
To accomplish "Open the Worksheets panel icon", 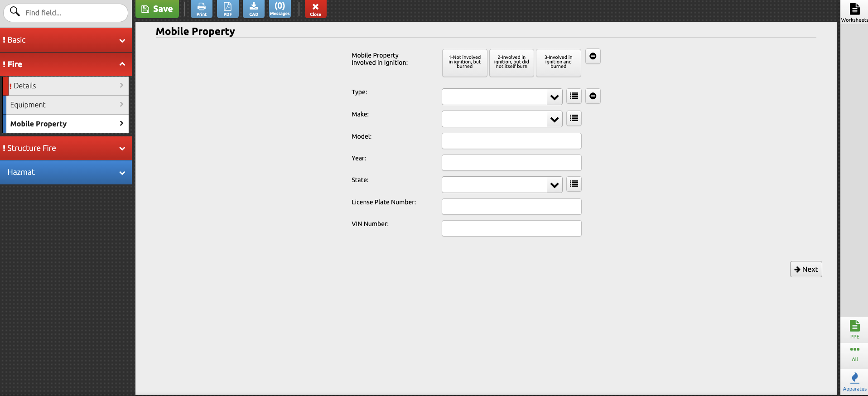I will pos(854,12).
